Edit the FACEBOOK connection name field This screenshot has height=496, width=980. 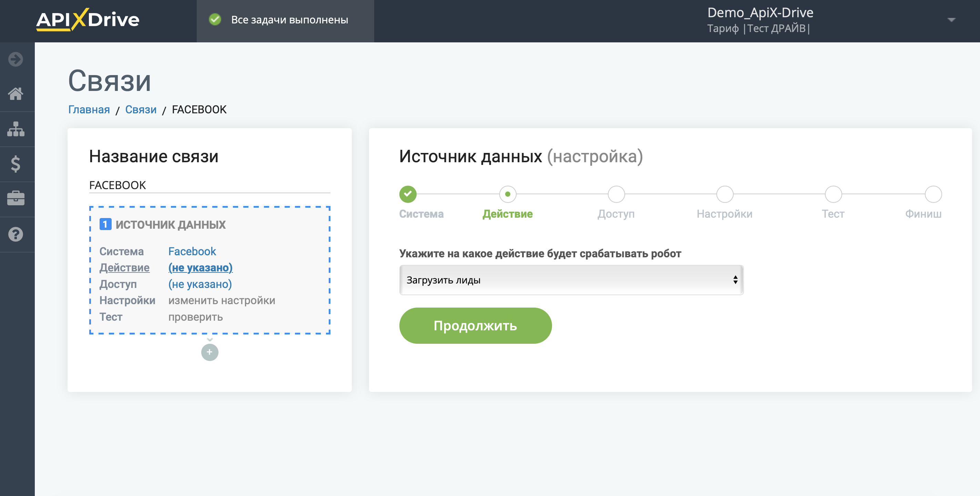point(210,185)
